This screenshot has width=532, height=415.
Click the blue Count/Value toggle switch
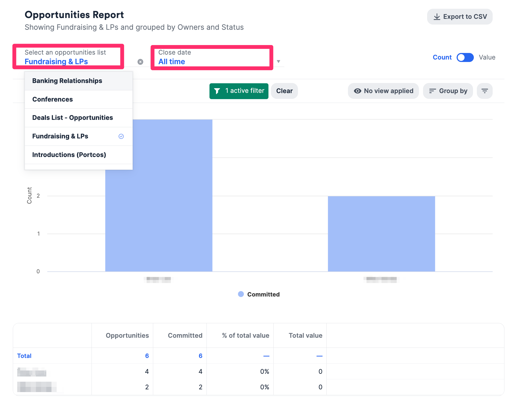point(465,58)
